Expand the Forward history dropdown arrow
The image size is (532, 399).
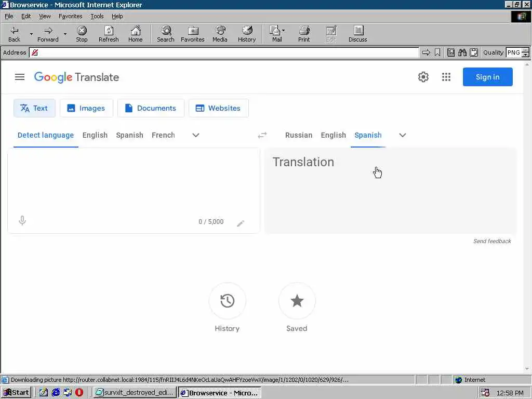[65, 34]
